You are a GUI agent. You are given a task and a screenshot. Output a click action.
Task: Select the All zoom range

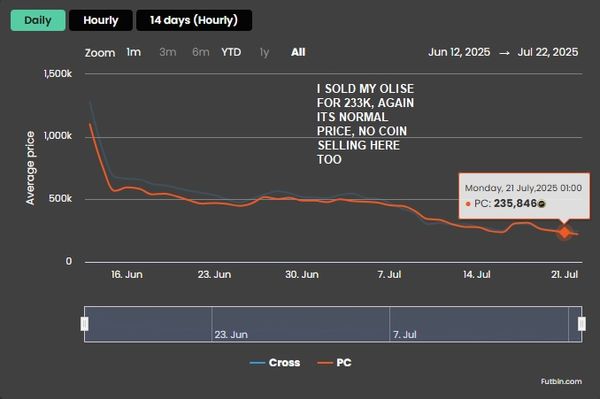298,52
